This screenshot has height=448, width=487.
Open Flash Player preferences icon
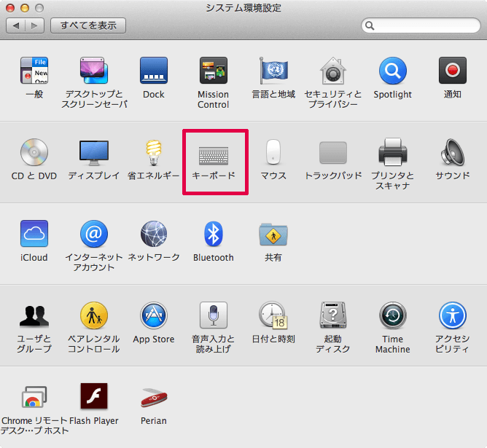pos(94,396)
